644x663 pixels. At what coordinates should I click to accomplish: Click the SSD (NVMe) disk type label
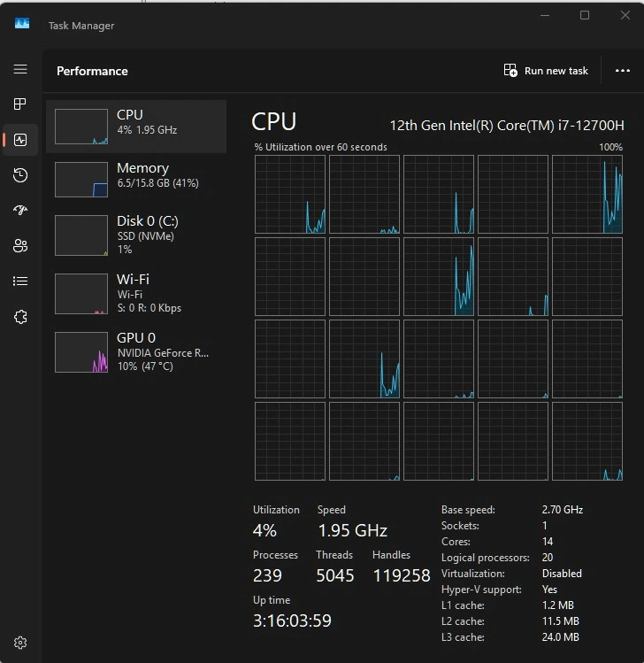click(x=146, y=236)
